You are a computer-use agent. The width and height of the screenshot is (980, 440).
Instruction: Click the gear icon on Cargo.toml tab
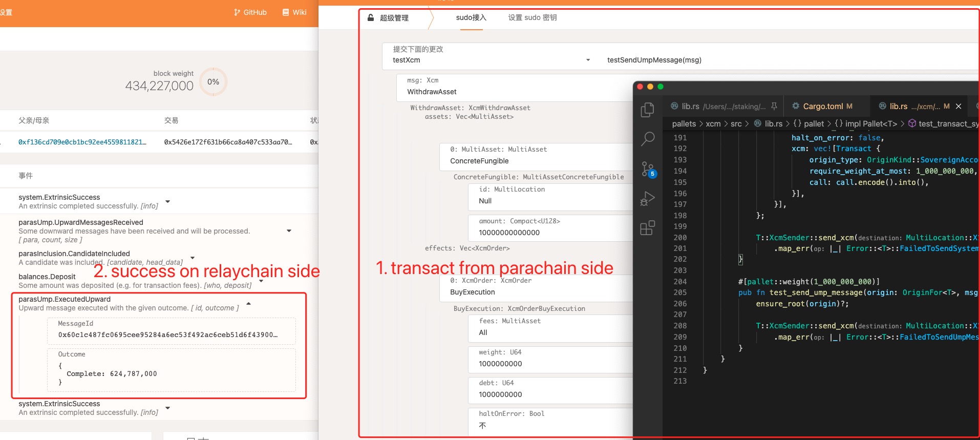[796, 106]
